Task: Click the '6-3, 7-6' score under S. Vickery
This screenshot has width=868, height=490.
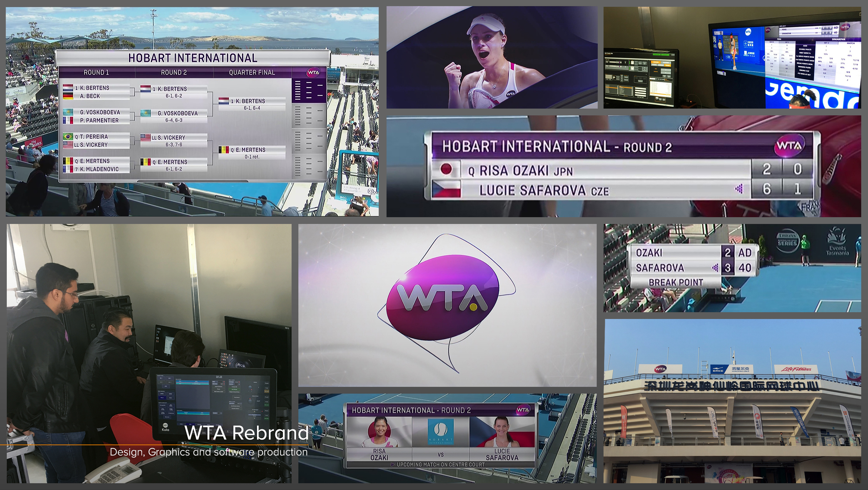Action: tap(174, 145)
